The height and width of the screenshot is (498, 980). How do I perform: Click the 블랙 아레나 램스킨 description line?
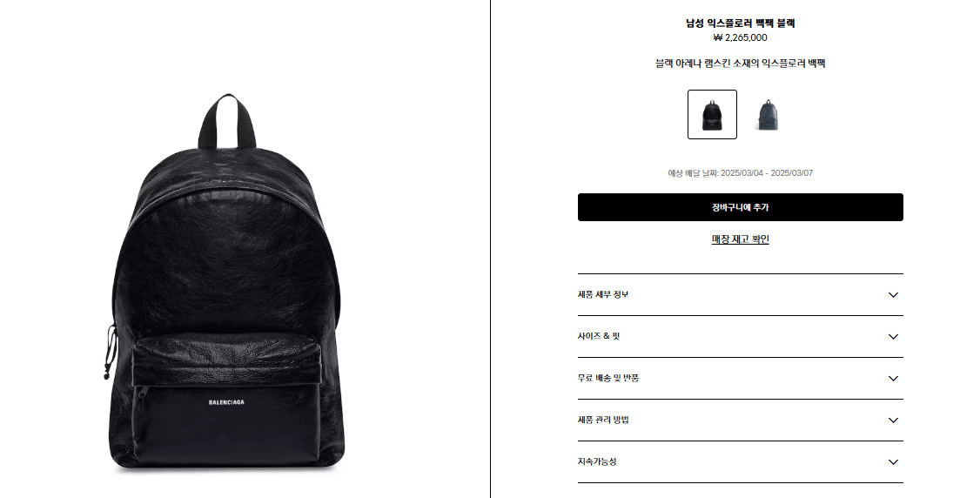click(740, 63)
